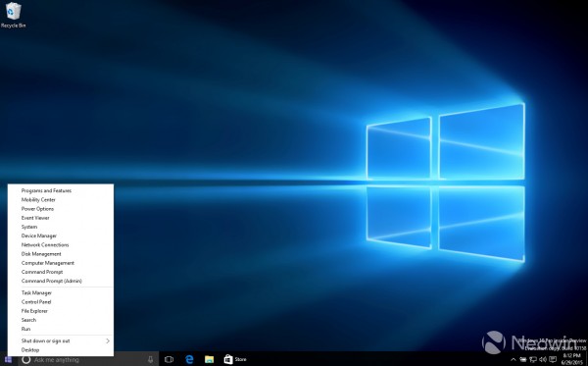Choose Computer Management menu entry

pos(61,263)
